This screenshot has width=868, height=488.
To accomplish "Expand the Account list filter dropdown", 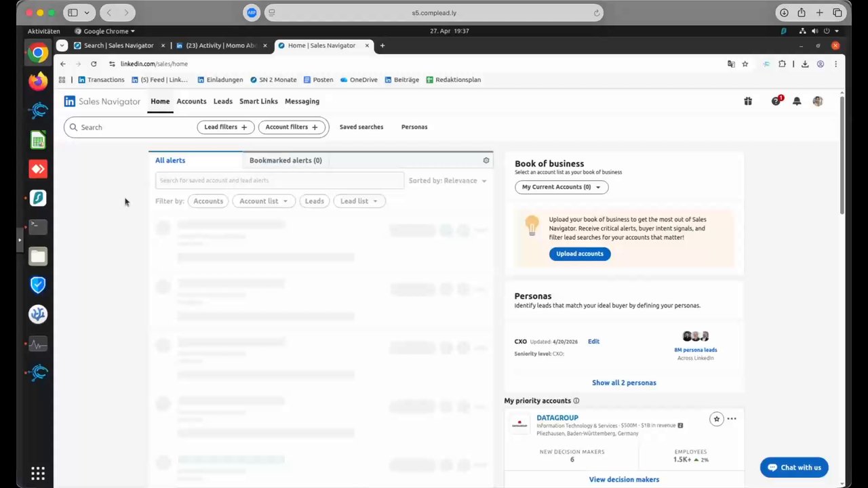I will coord(263,201).
